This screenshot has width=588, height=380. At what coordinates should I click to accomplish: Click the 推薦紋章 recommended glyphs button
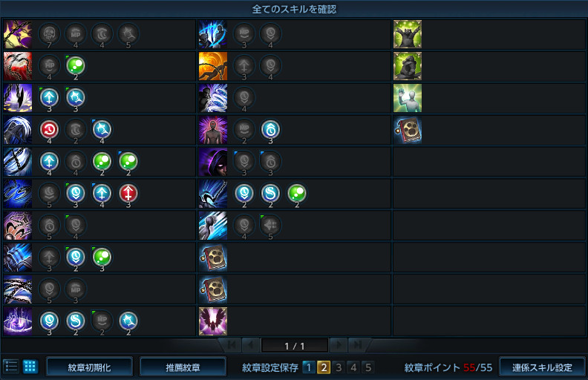pyautogui.click(x=183, y=367)
